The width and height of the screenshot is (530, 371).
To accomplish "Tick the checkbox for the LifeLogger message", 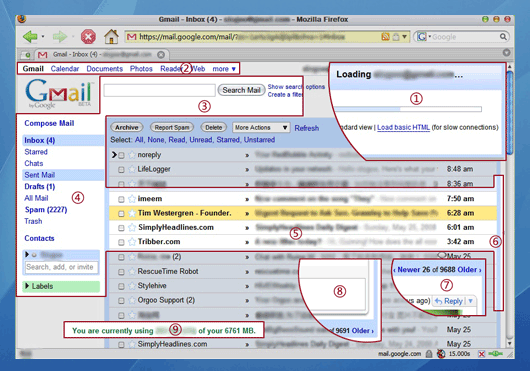I will pyautogui.click(x=121, y=170).
